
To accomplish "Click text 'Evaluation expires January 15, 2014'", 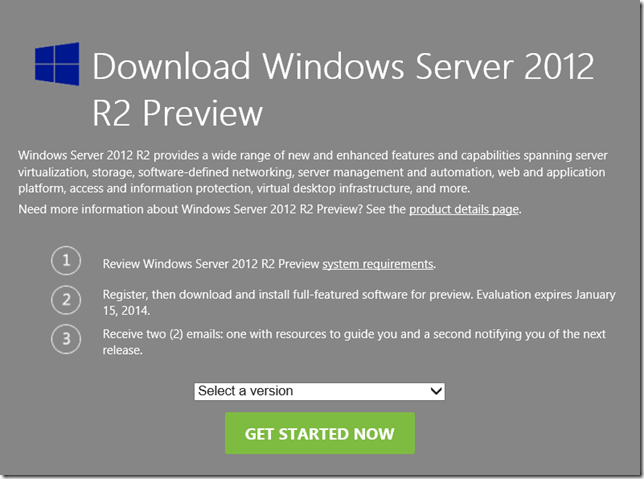I will pyautogui.click(x=359, y=302).
